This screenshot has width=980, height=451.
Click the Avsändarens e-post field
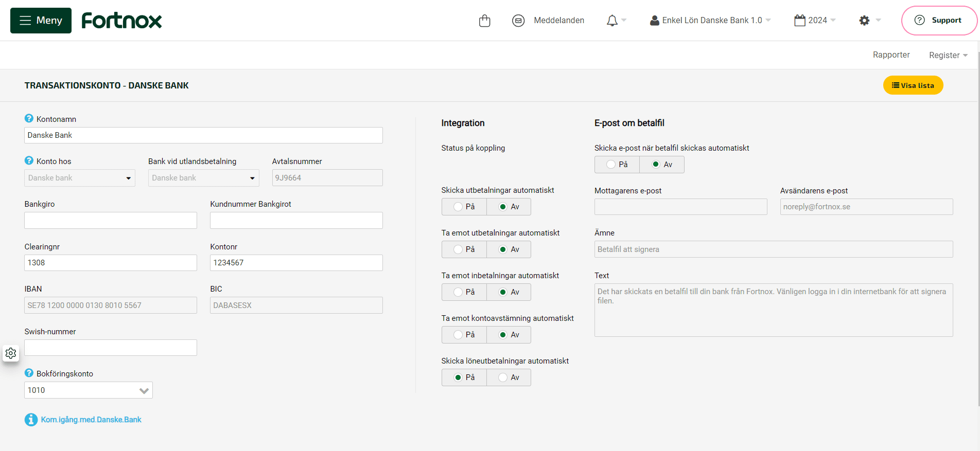pos(867,207)
